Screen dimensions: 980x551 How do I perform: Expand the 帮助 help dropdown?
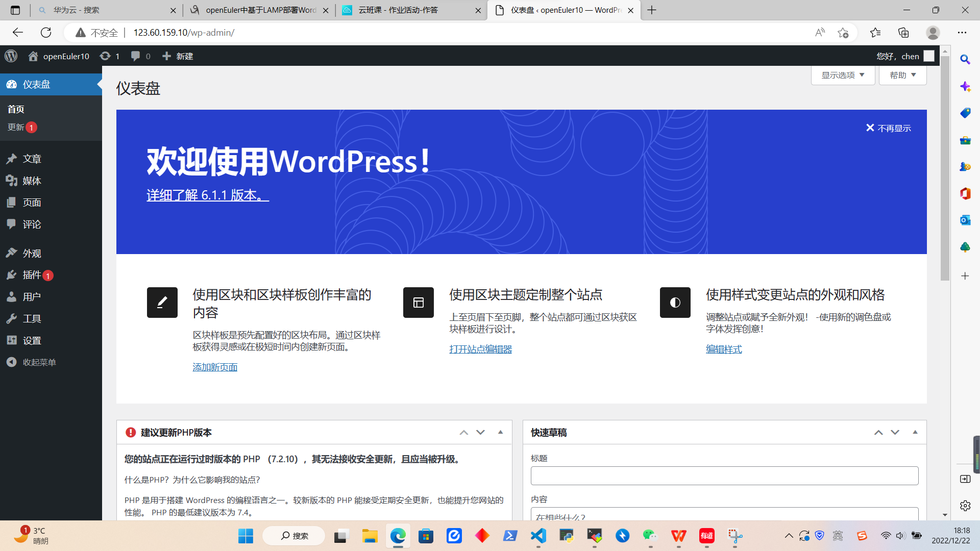[x=902, y=75]
